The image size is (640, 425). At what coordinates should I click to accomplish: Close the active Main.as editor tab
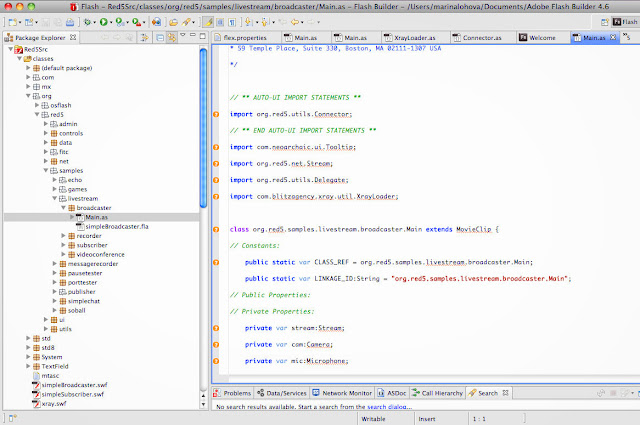pyautogui.click(x=613, y=37)
